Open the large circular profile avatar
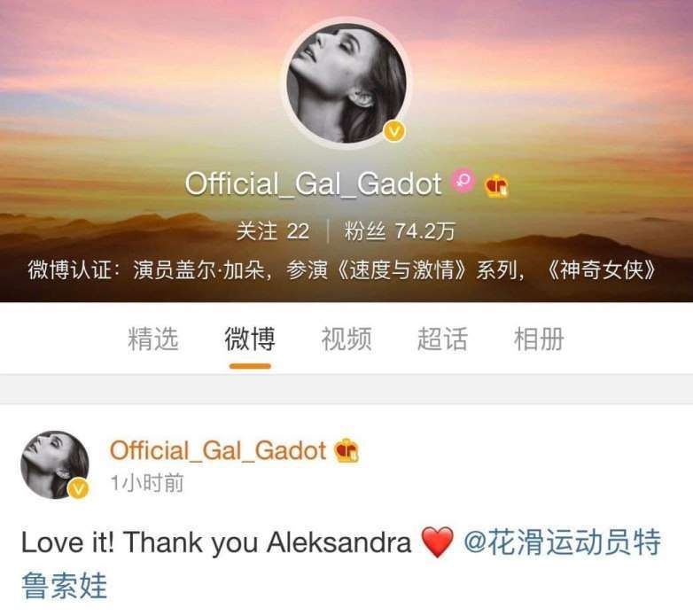 [x=346, y=83]
